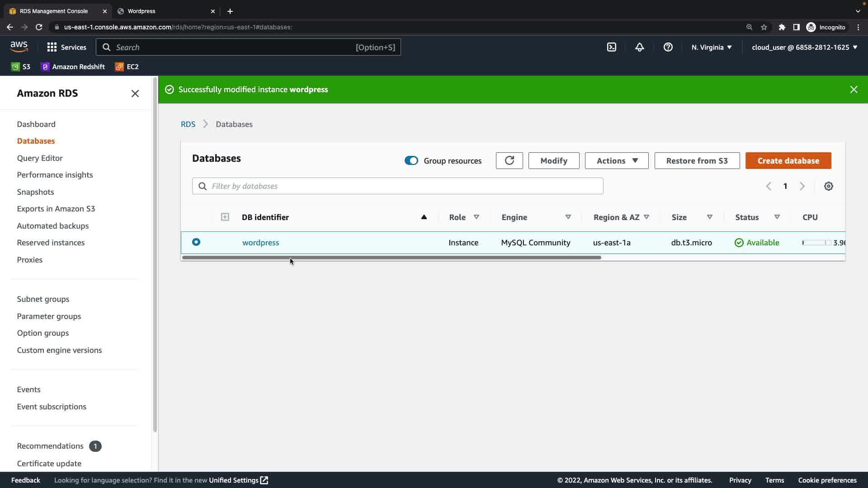
Task: Toggle the Group resources switch
Action: pyautogui.click(x=411, y=161)
